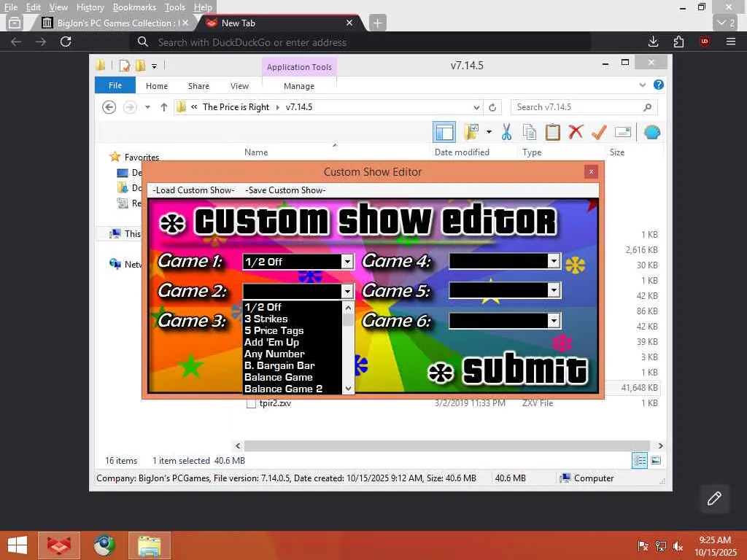The height and width of the screenshot is (560, 747).
Task: Switch to details view icon in status bar
Action: pos(639,460)
